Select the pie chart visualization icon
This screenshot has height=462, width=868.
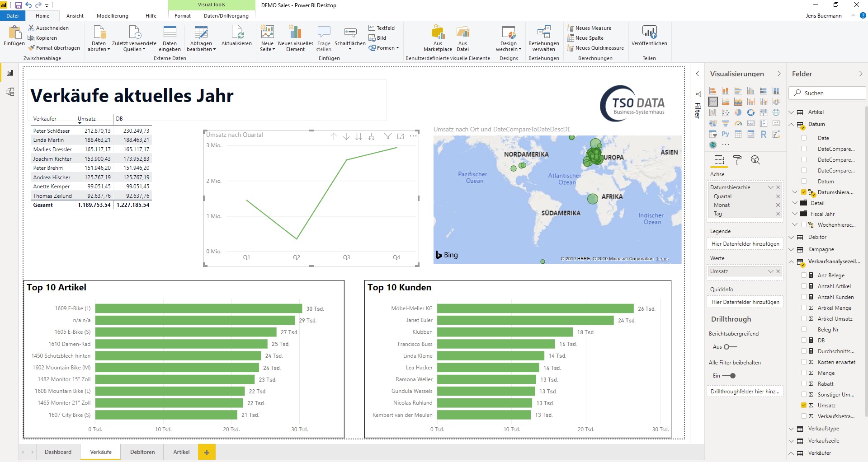pyautogui.click(x=738, y=112)
